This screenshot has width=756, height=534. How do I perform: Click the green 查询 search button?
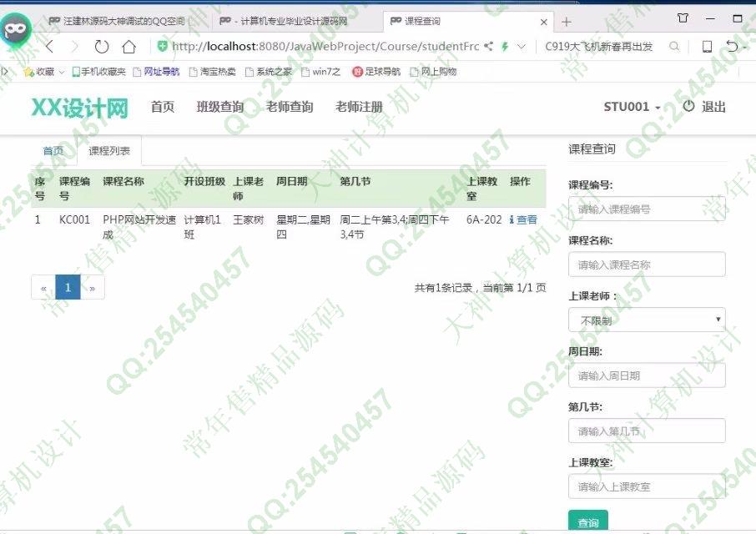point(588,521)
